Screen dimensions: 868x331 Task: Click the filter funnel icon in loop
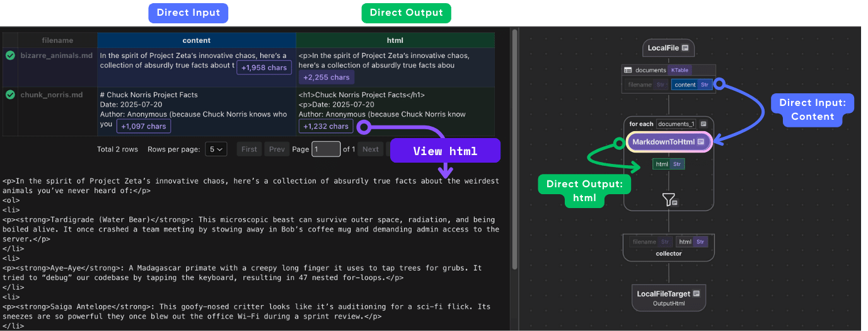pos(669,200)
